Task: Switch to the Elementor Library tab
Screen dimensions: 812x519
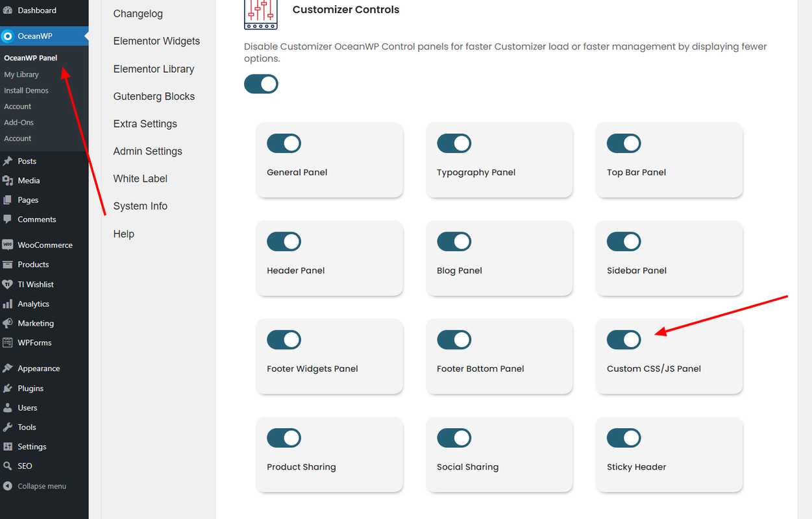Action: 154,69
